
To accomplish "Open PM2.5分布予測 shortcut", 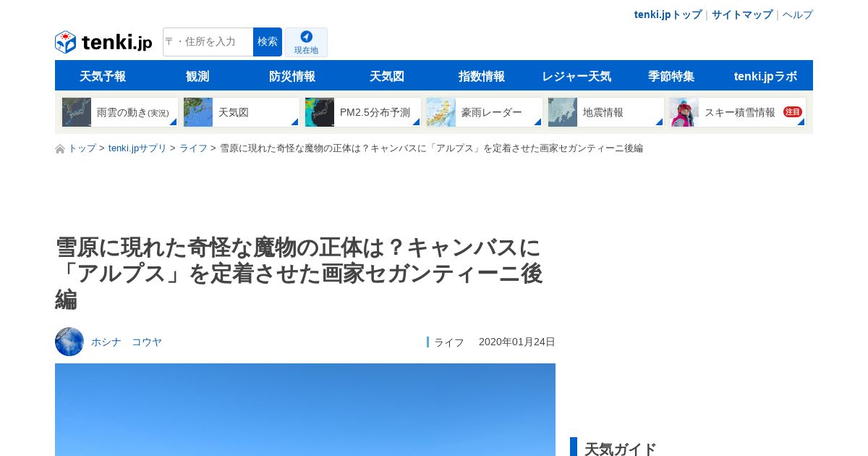I will click(363, 112).
